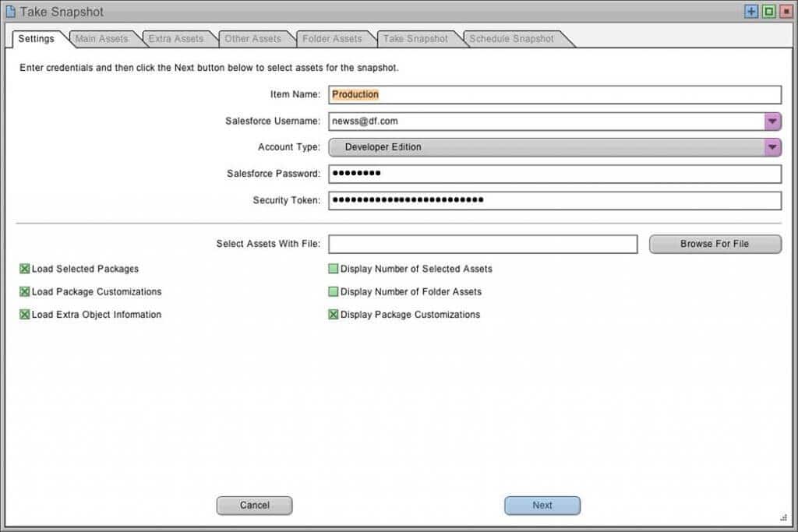This screenshot has width=798, height=532.
Task: Click the Security Token label
Action: pos(287,200)
